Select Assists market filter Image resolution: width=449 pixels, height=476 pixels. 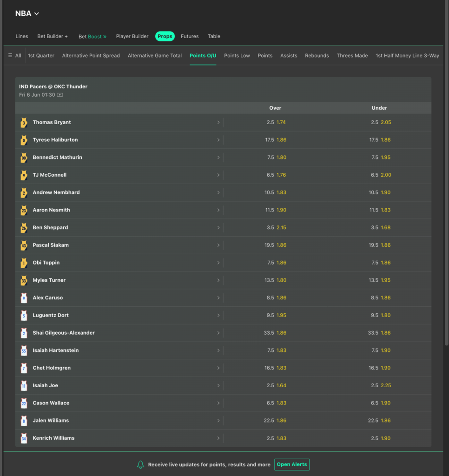[x=289, y=56]
